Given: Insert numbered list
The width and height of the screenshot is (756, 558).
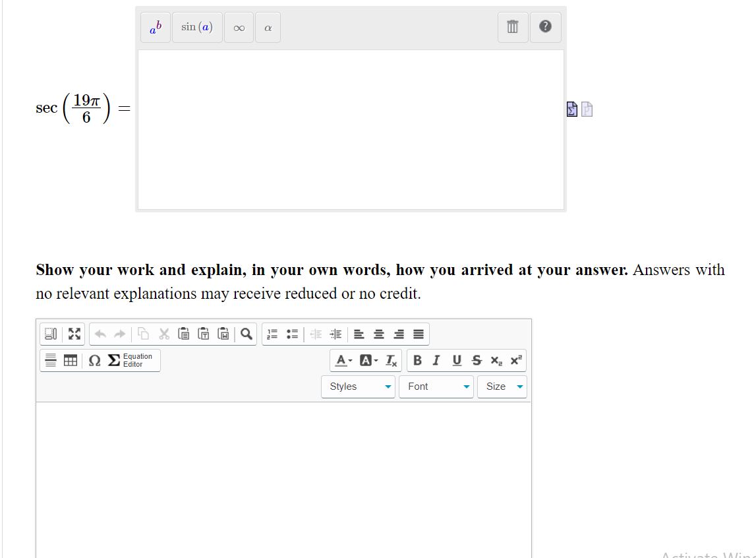Looking at the screenshot, I should (272, 334).
